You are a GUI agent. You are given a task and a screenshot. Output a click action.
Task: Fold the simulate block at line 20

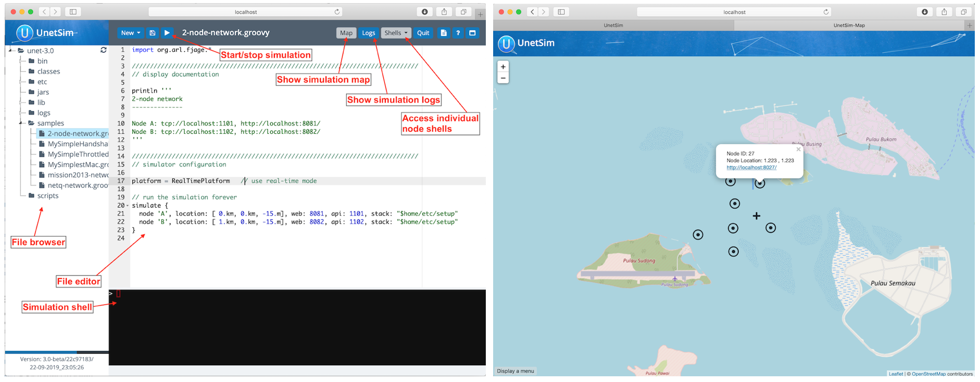pos(128,206)
